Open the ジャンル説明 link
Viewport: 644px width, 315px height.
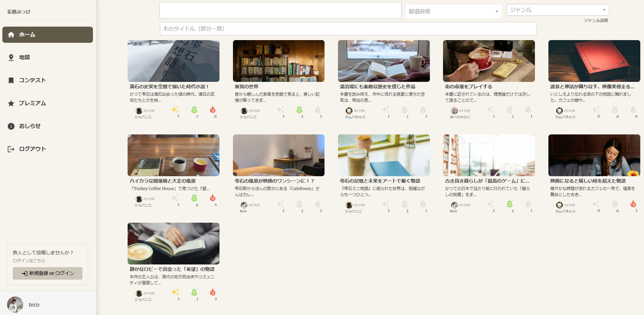[596, 21]
